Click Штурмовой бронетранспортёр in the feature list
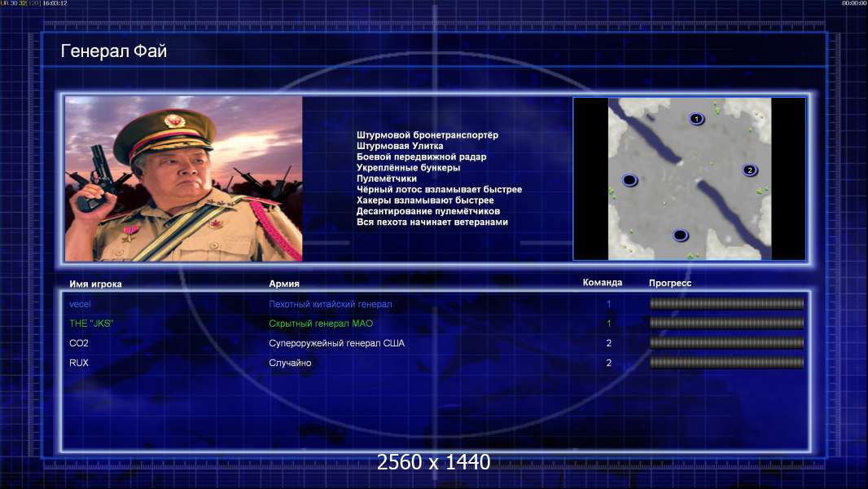The image size is (868, 489). point(427,135)
